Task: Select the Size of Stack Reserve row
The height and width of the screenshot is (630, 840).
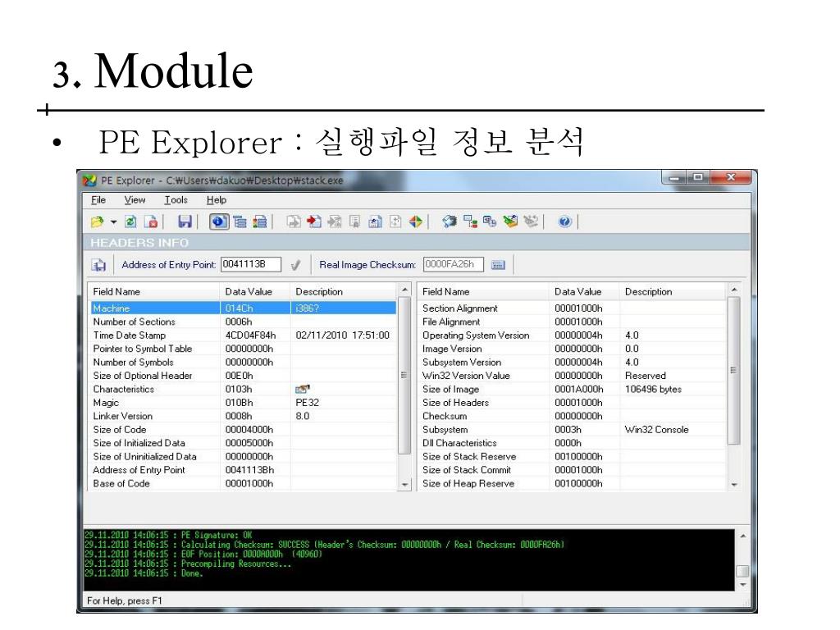Action: pyautogui.click(x=573, y=456)
